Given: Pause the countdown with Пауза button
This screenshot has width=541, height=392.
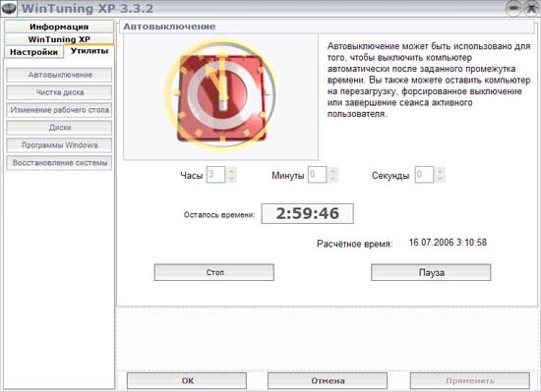Looking at the screenshot, I should pyautogui.click(x=431, y=272).
